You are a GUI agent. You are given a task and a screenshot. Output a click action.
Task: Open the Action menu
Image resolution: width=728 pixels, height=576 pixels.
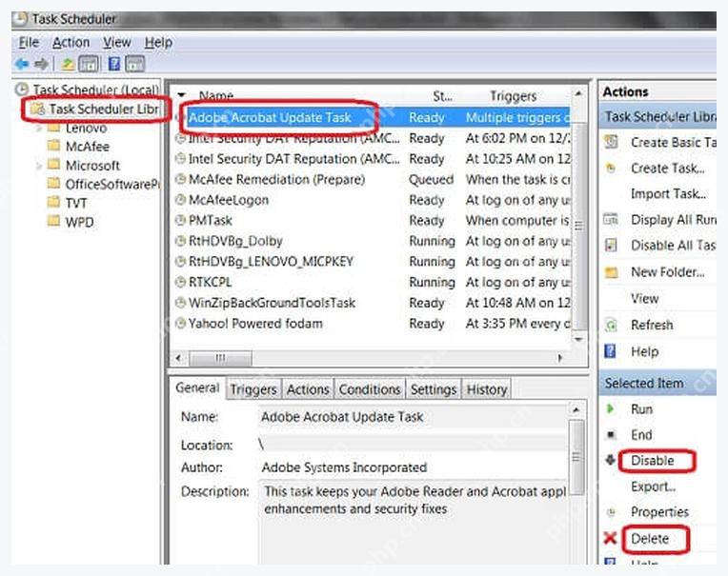coord(71,42)
